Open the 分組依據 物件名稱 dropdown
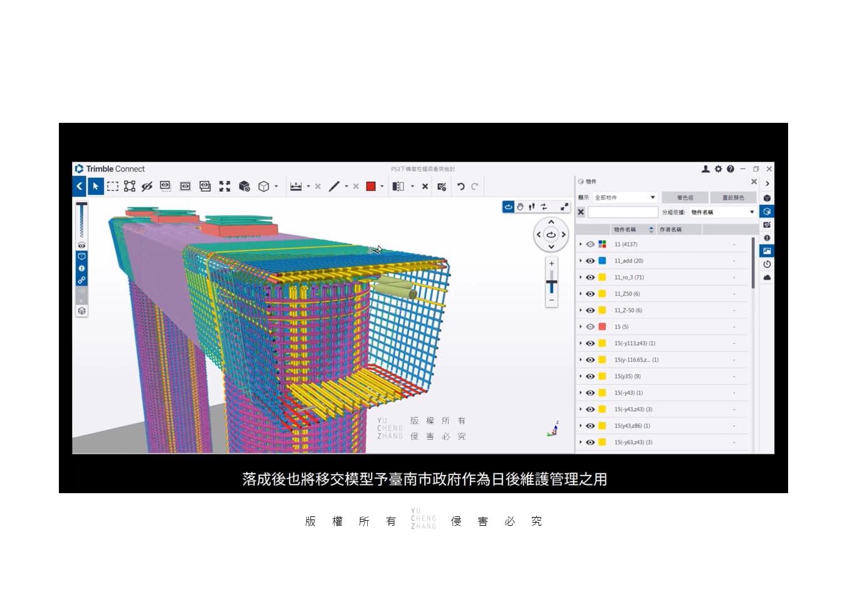The width and height of the screenshot is (847, 616). click(723, 212)
